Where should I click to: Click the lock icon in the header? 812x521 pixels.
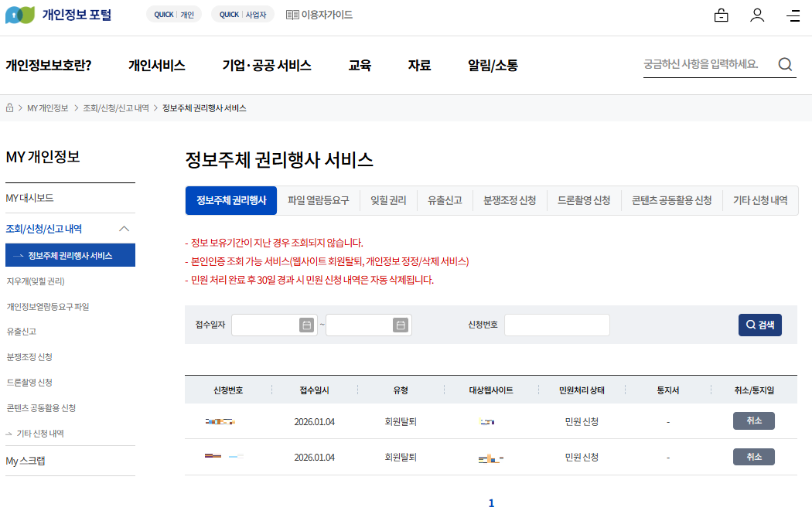click(x=722, y=15)
